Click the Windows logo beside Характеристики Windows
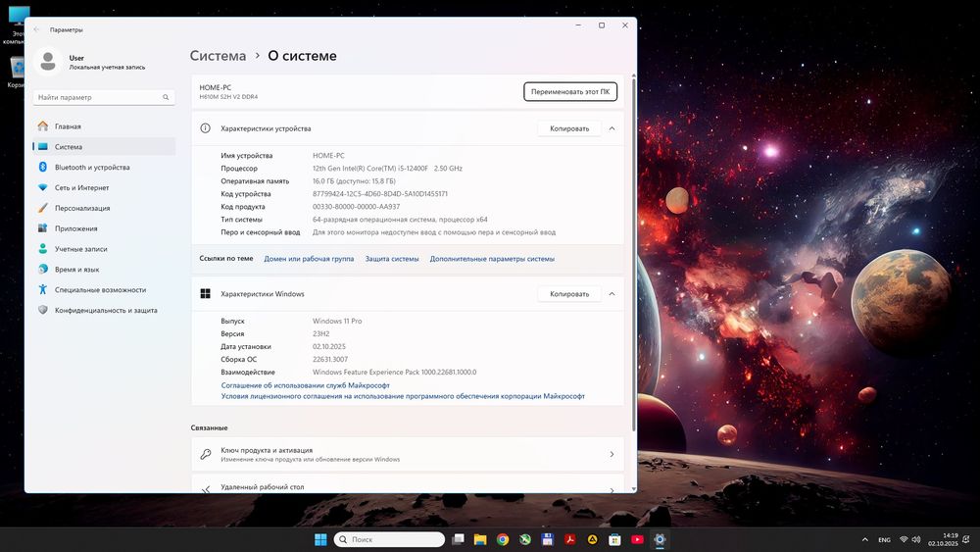 click(205, 294)
